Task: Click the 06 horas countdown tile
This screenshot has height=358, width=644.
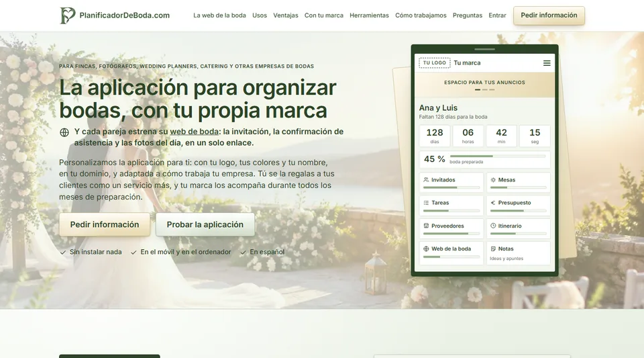Action: [x=468, y=136]
